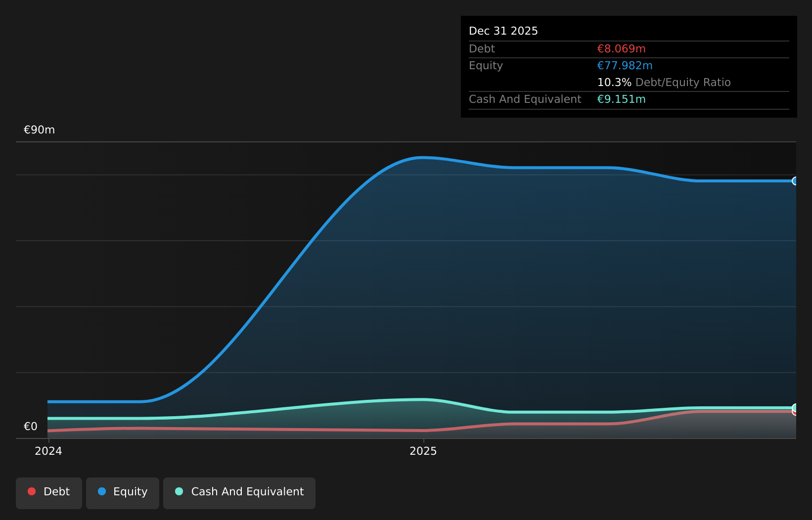Click the red Debt legend dot

(32, 491)
